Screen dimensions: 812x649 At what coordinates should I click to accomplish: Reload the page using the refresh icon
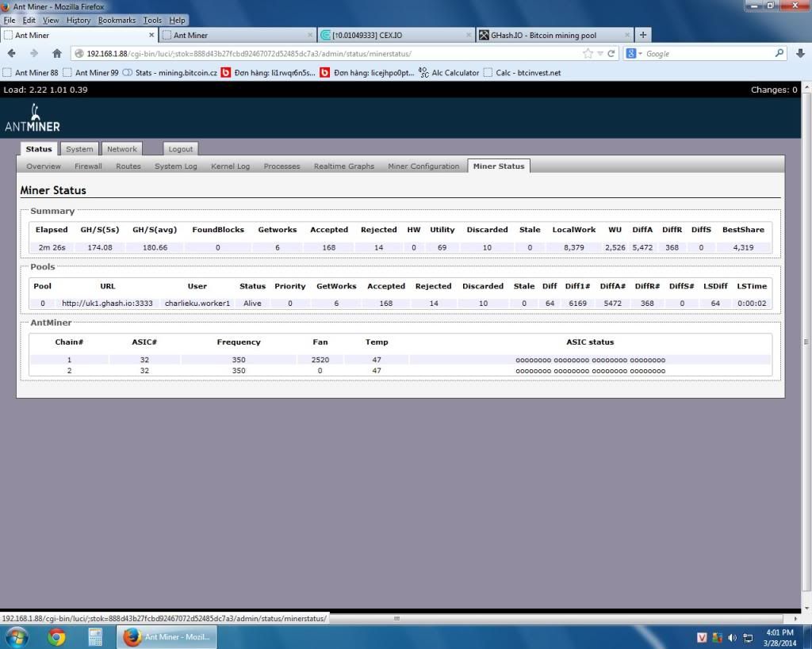(611, 54)
